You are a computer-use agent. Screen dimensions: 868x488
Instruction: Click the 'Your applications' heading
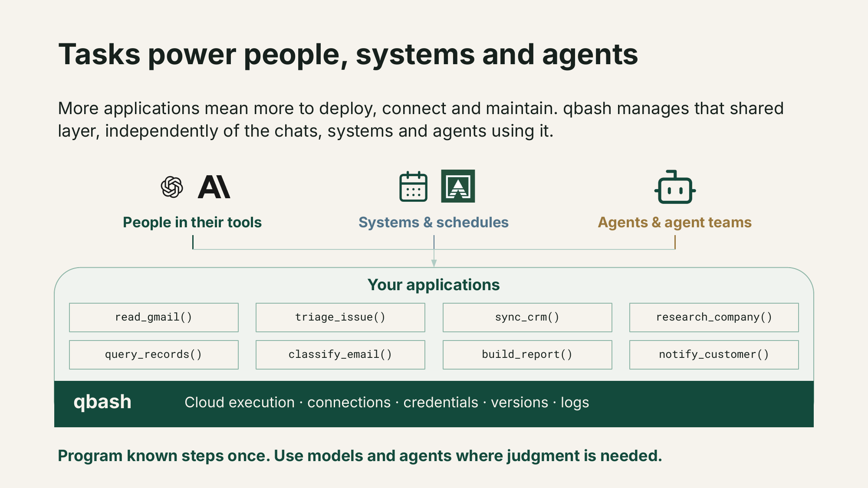(434, 285)
